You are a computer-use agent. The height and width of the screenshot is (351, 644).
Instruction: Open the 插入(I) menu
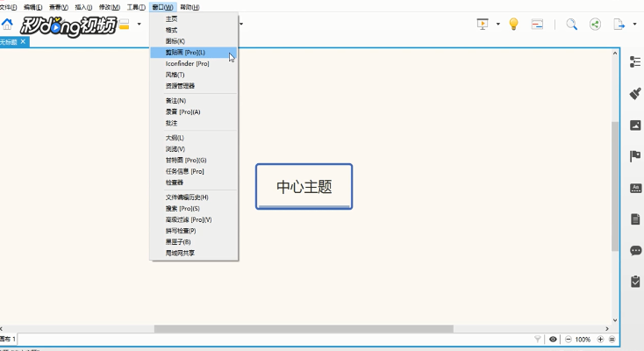83,7
